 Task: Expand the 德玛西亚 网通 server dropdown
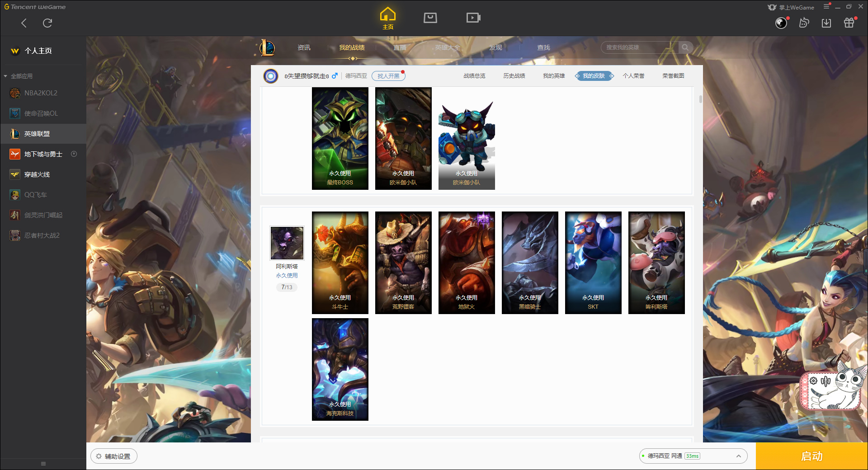point(693,456)
